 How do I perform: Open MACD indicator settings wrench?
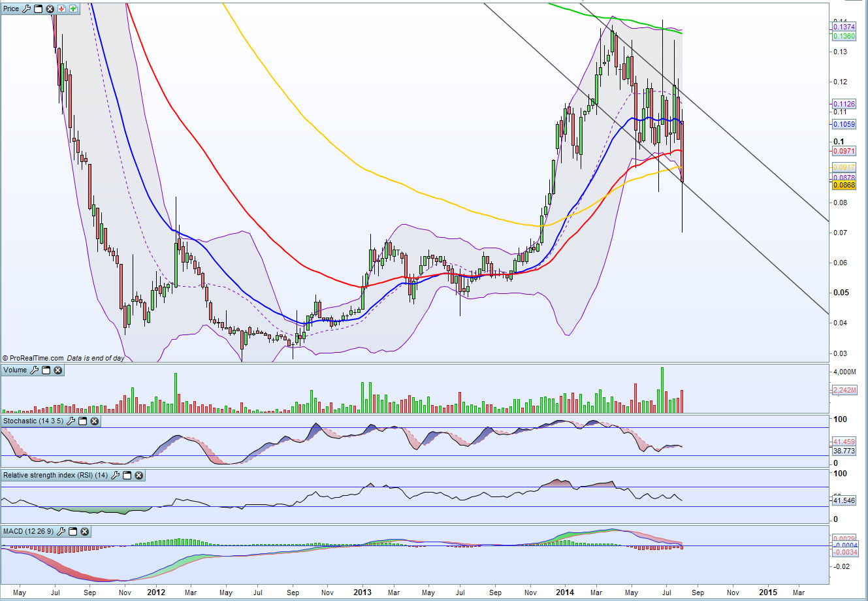click(x=61, y=531)
